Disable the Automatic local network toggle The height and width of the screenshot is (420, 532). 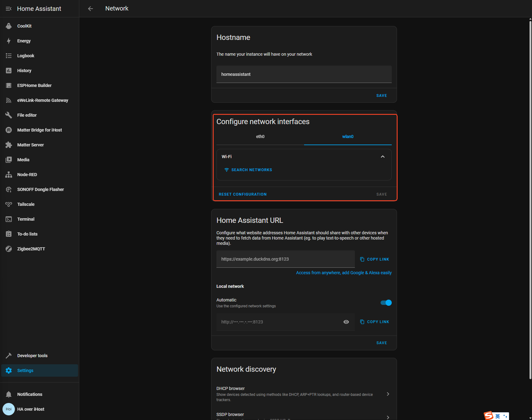[x=386, y=303]
